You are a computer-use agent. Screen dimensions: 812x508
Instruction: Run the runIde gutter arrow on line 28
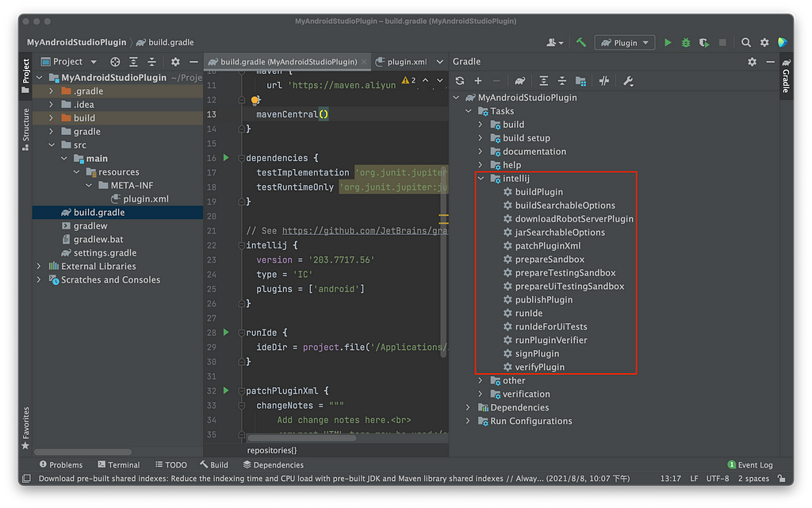(x=226, y=333)
